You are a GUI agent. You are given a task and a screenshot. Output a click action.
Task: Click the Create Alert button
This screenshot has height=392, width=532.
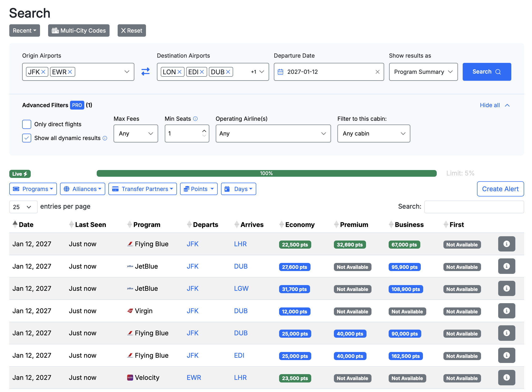click(x=500, y=189)
